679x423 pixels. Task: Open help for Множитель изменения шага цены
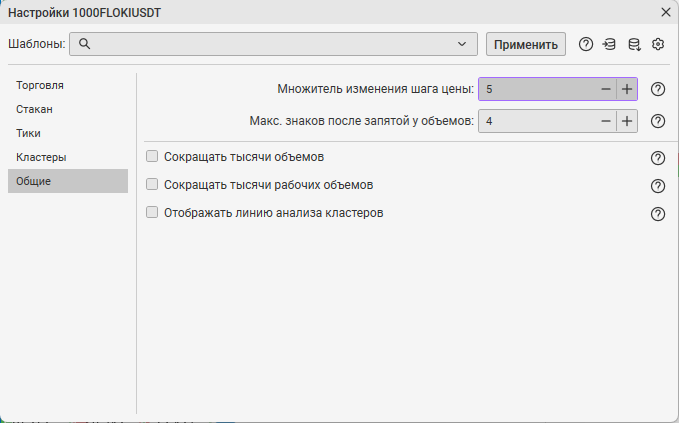[x=658, y=89]
